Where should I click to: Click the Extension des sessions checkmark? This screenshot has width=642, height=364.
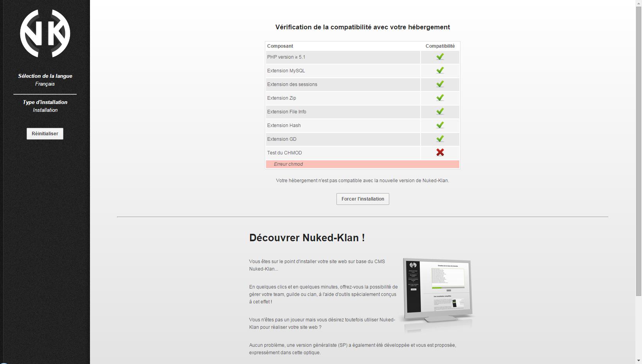pos(440,84)
